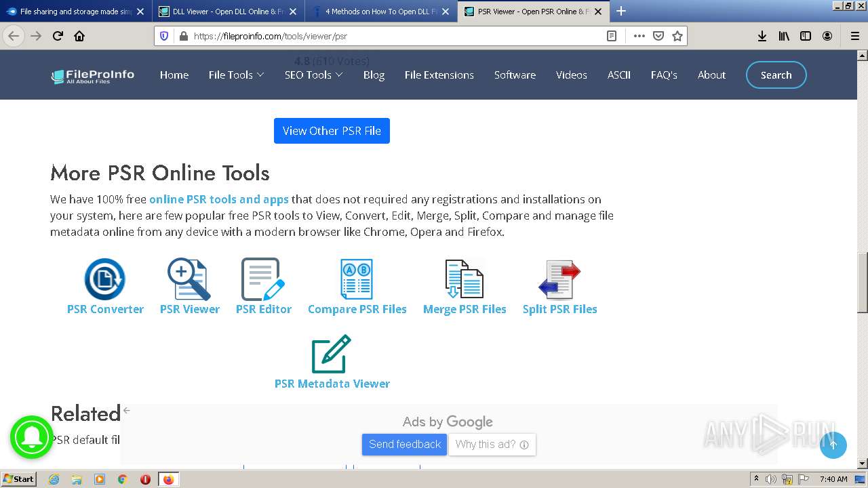
Task: Switch to File sharing and storage tab
Action: tap(75, 12)
